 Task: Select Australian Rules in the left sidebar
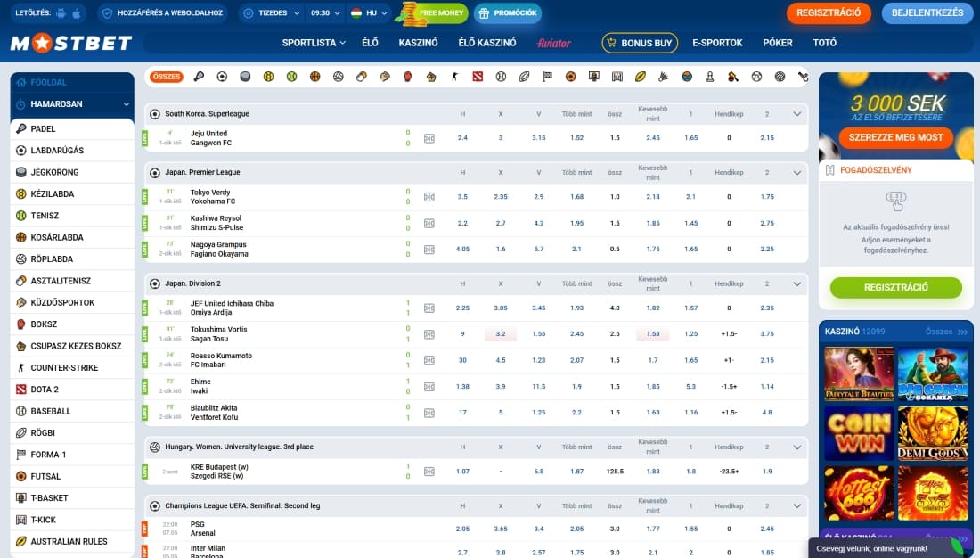[72, 541]
